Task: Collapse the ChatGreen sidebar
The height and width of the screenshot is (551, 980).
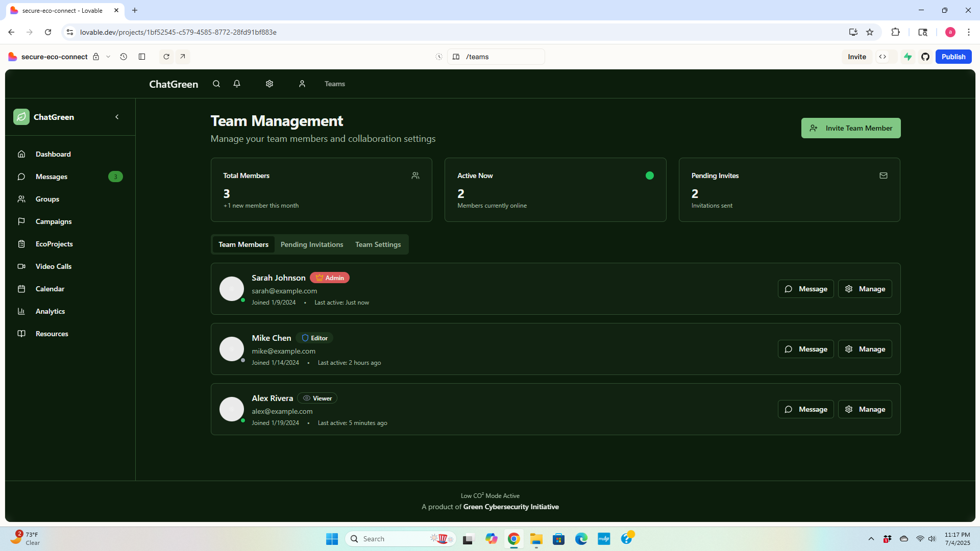Action: [117, 117]
